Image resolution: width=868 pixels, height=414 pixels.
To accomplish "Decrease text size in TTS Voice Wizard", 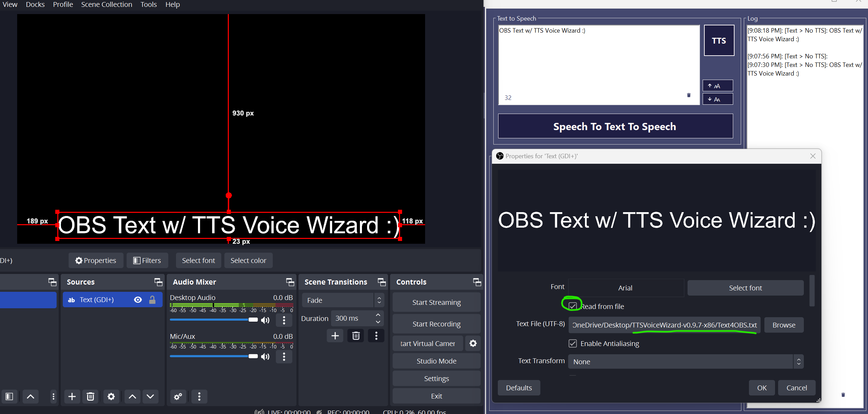I will coord(718,99).
